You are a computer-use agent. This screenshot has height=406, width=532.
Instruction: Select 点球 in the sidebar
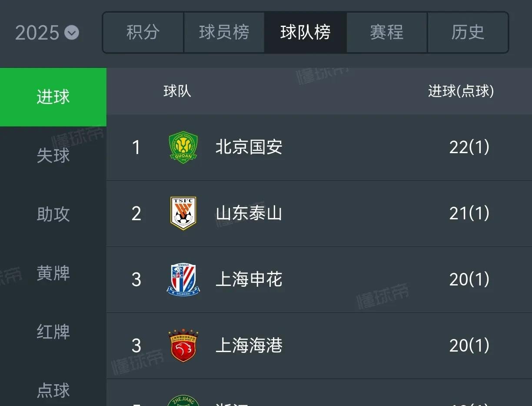[x=53, y=390]
